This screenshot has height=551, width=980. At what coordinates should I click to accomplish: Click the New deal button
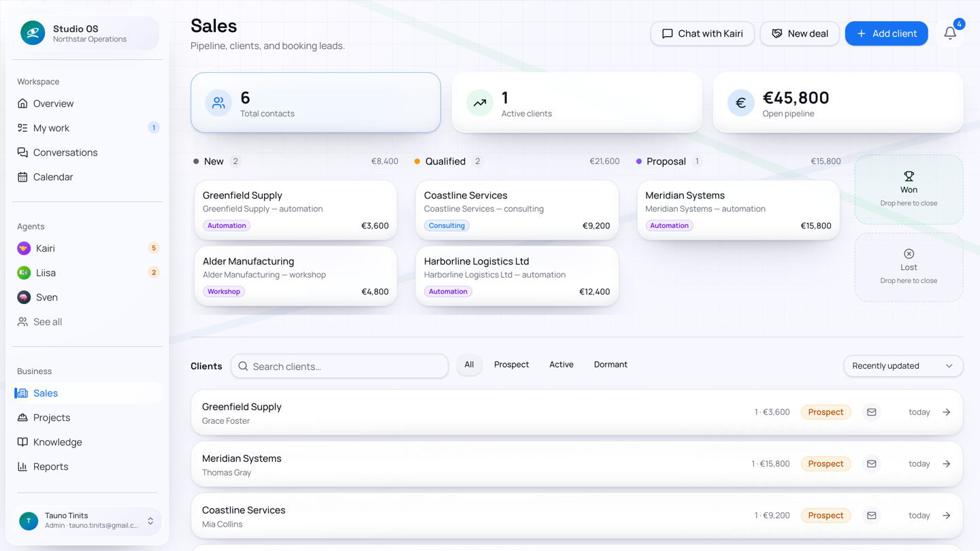[800, 33]
